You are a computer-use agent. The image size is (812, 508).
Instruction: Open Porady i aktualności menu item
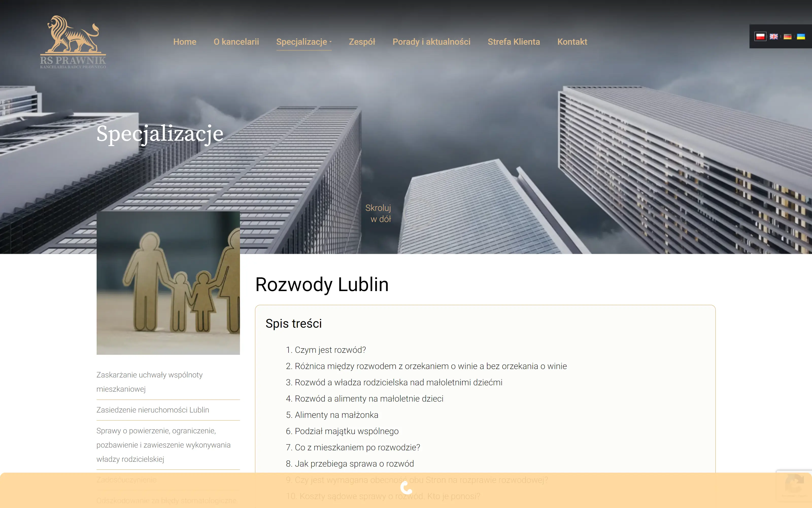tap(431, 42)
